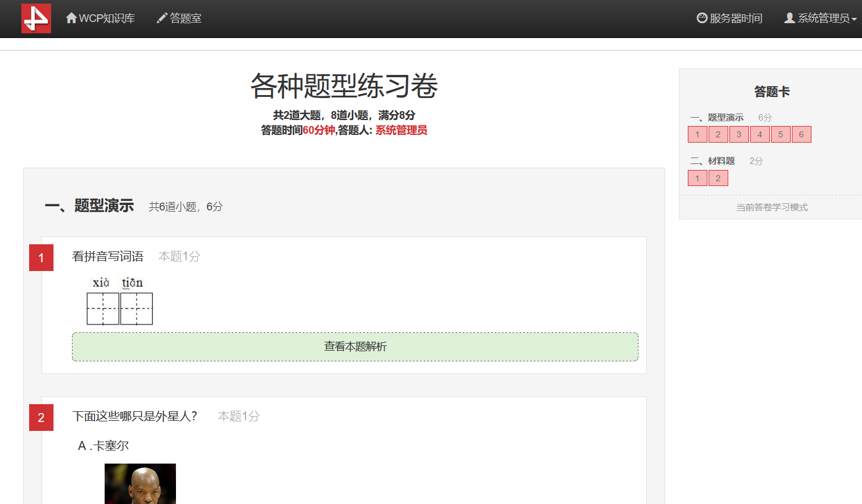Screen dimensions: 862x504
Task: Select question 5 on the answer card
Action: 781,134
